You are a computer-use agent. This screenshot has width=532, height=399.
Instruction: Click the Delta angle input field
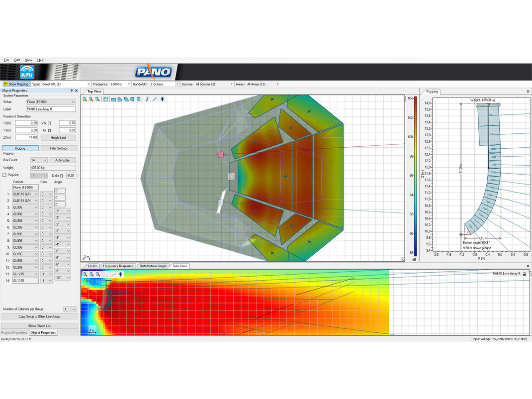click(71, 176)
